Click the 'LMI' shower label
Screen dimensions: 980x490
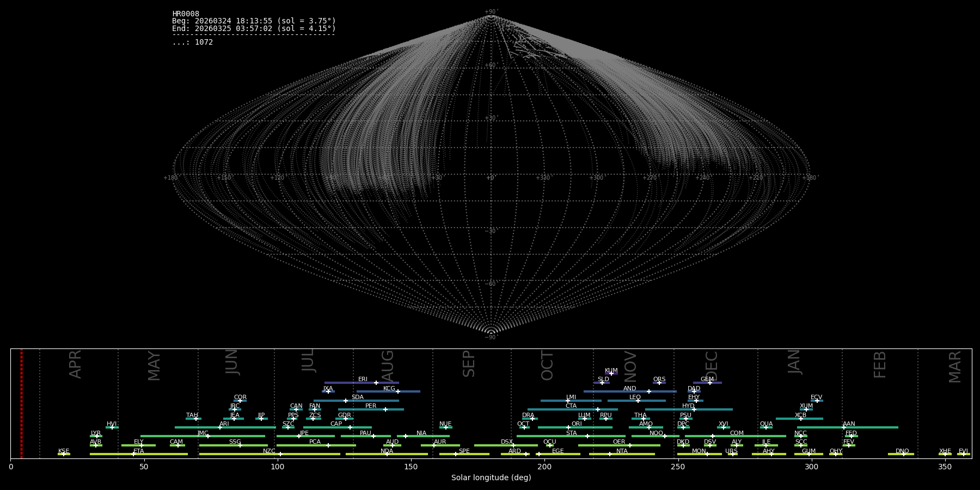pos(571,397)
